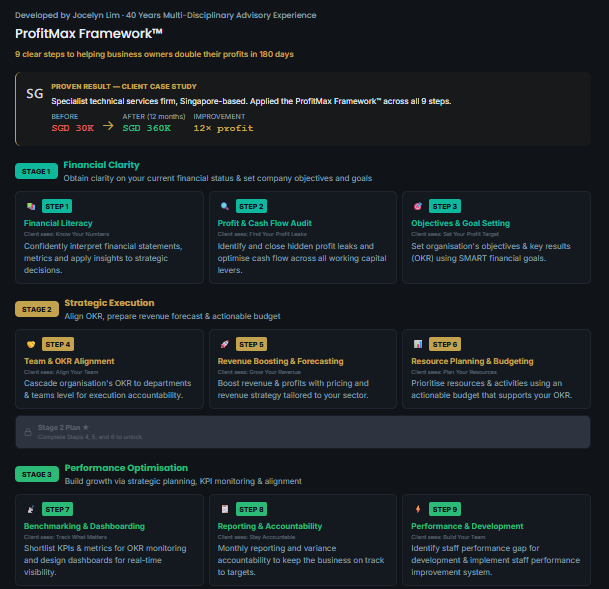Select the STAGE 2 badge

click(37, 309)
